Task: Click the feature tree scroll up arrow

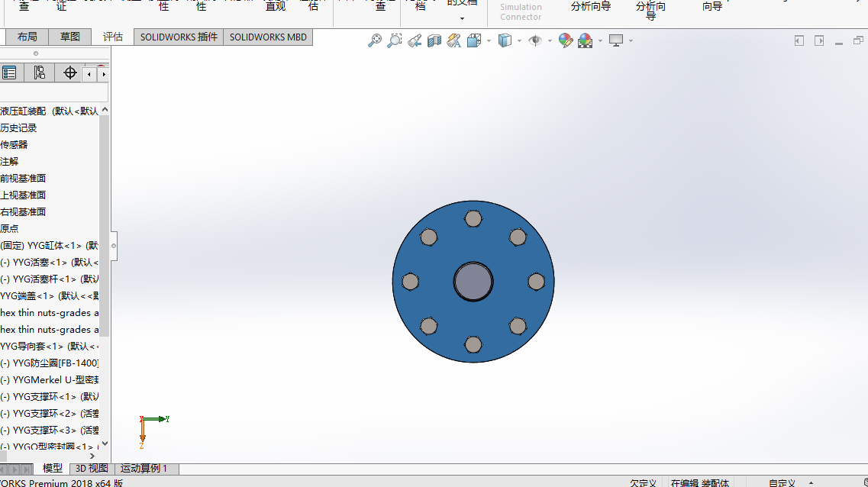Action: click(x=105, y=110)
